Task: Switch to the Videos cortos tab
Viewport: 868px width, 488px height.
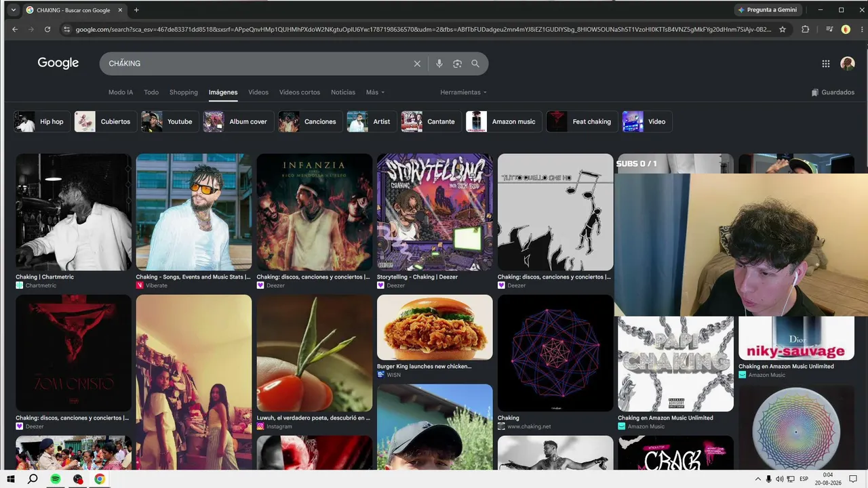Action: (300, 92)
